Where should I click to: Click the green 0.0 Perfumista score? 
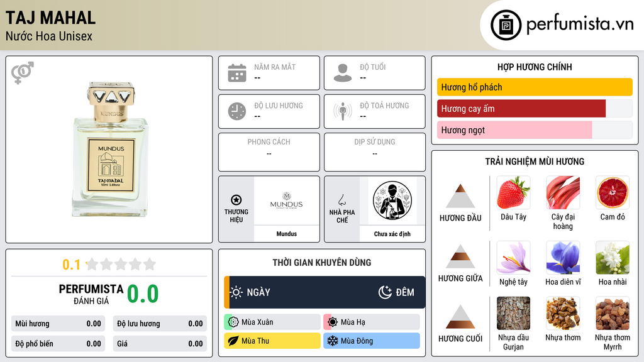pyautogui.click(x=143, y=294)
